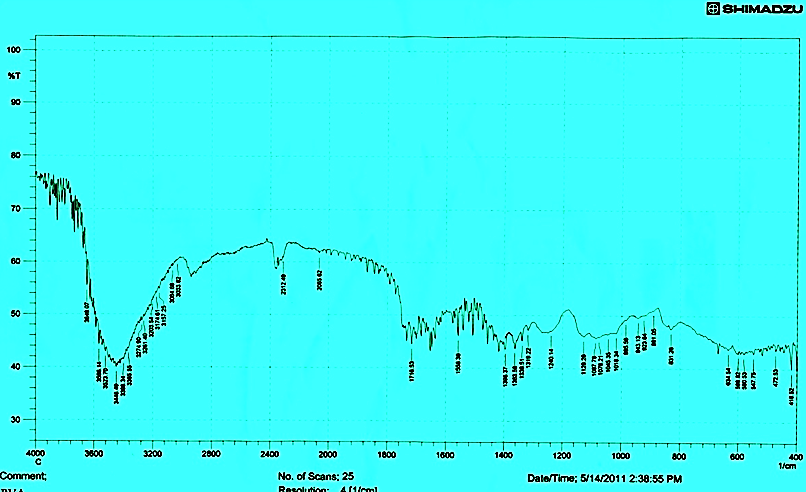Select the 1716.53 peak marker
This screenshot has height=492, width=806.
[x=411, y=370]
